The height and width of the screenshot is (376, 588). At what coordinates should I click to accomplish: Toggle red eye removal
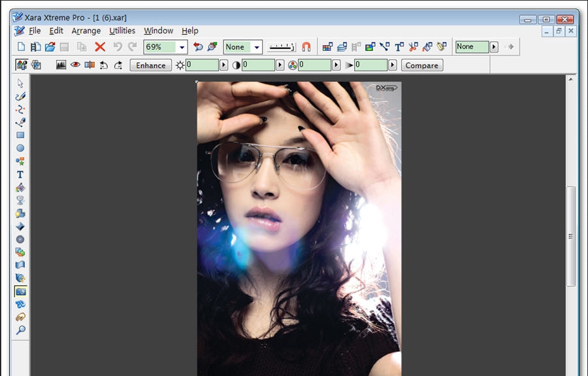pos(75,65)
